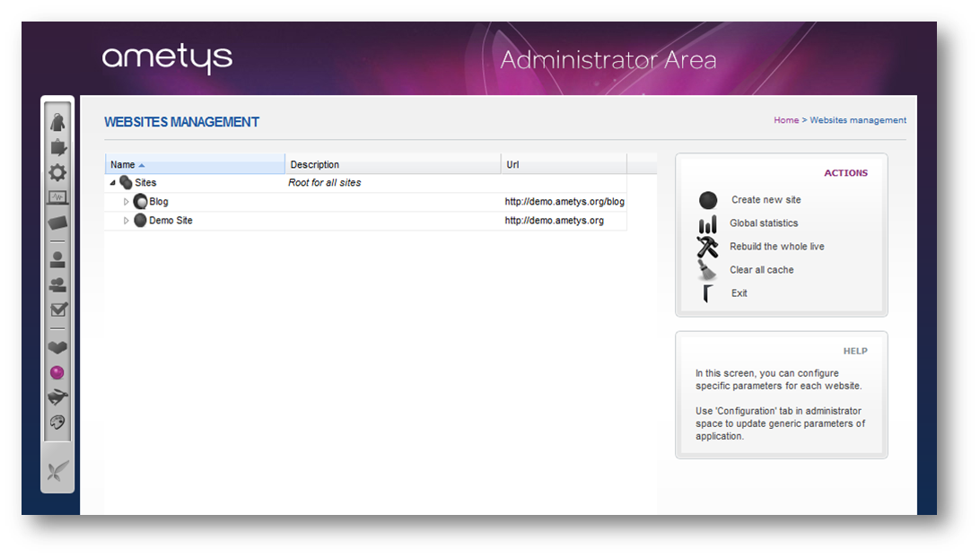Click the globe icon near the sidebar bottom

(57, 418)
